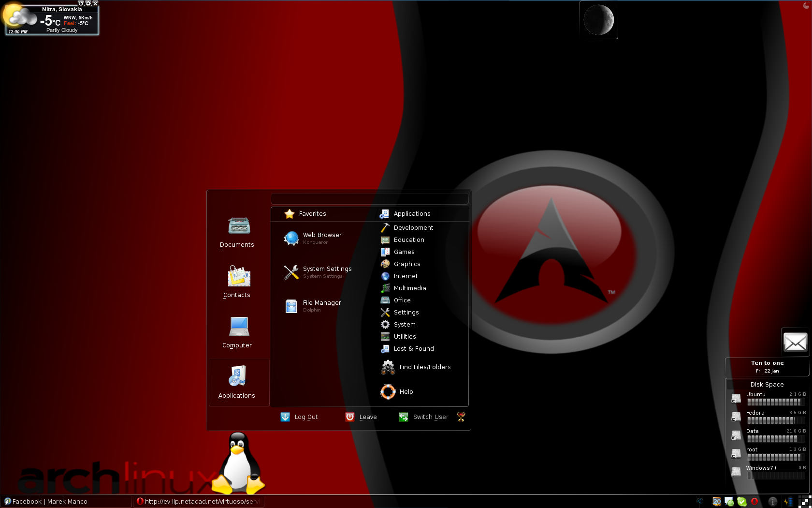Click the Favorites header with star

[x=305, y=214]
